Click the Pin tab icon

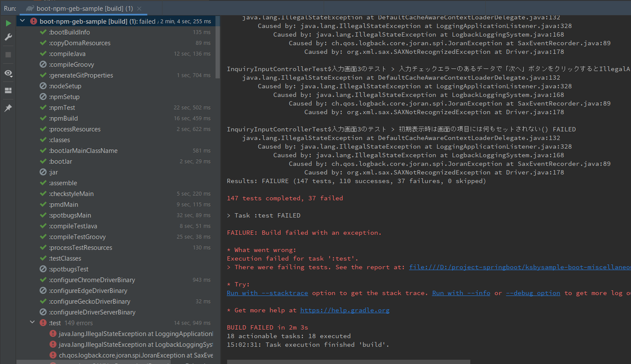click(8, 108)
